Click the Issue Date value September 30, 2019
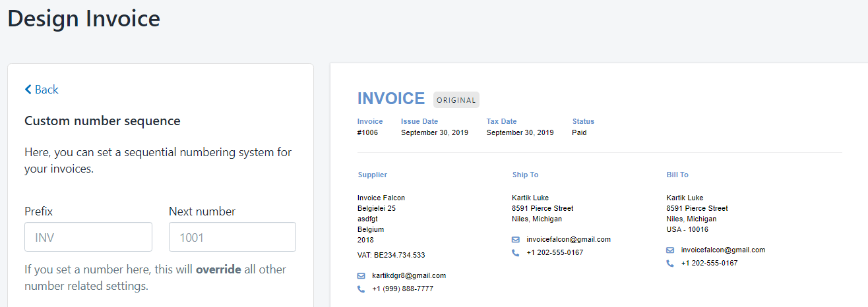 point(435,132)
